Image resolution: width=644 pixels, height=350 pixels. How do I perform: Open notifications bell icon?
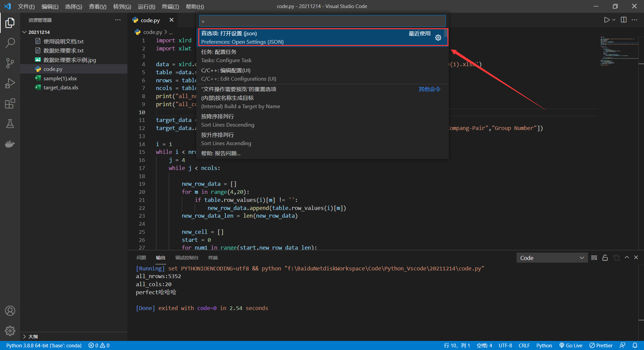point(635,345)
